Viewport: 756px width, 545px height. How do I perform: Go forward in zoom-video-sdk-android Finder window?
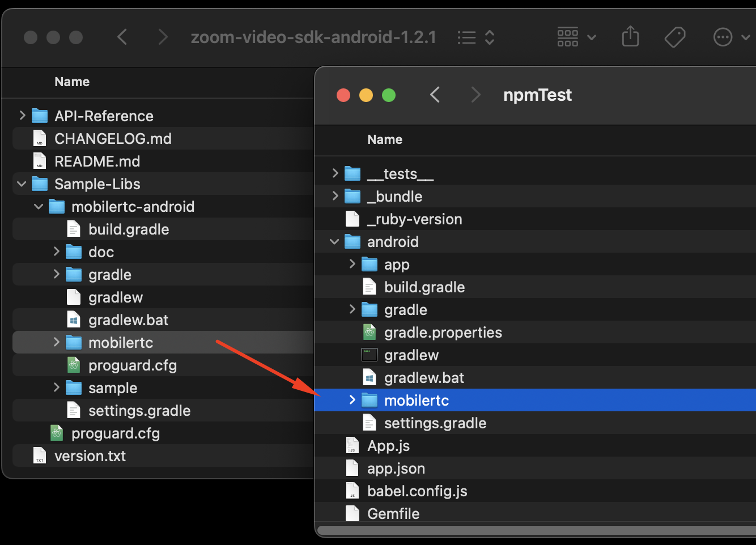pyautogui.click(x=163, y=37)
